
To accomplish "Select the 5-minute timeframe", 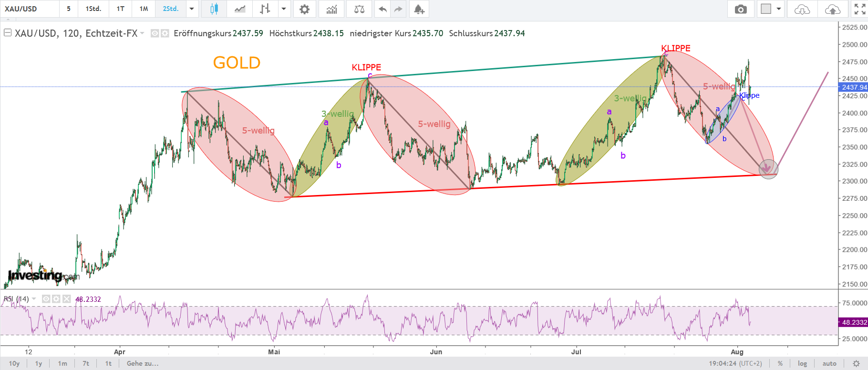I will coord(69,9).
